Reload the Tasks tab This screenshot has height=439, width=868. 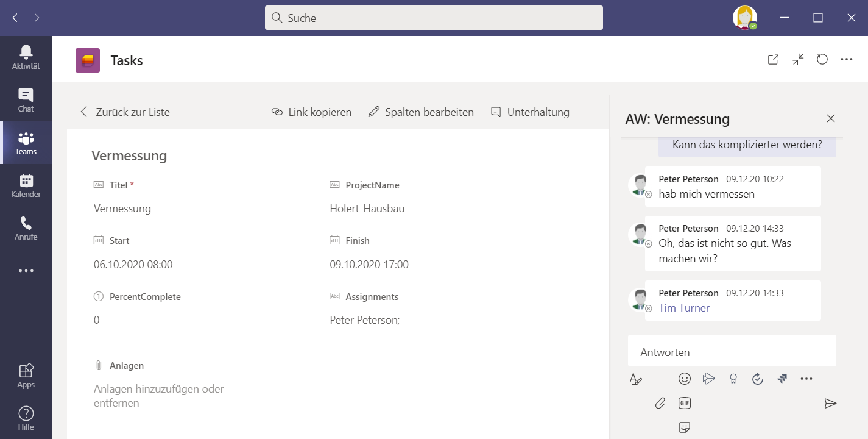pos(822,59)
